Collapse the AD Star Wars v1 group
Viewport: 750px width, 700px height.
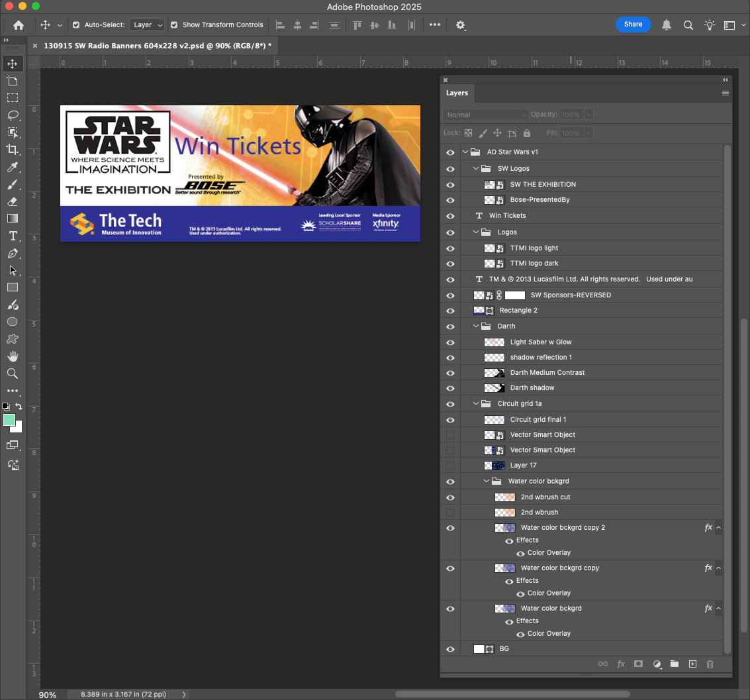point(465,152)
